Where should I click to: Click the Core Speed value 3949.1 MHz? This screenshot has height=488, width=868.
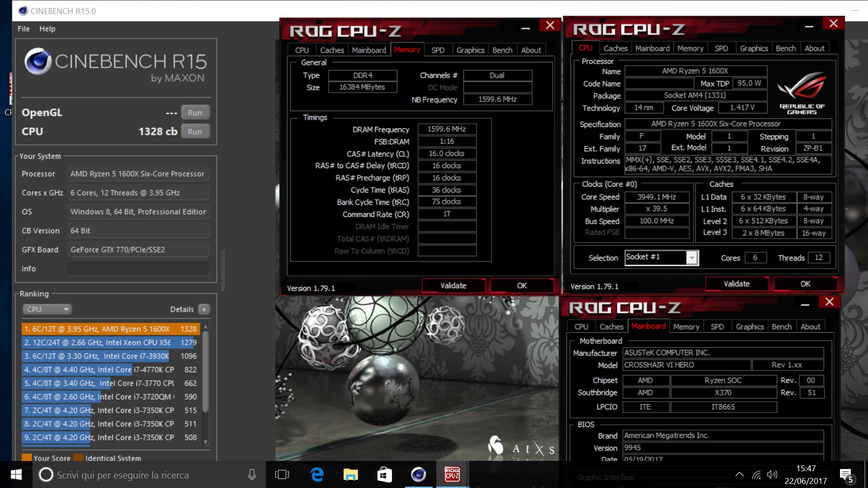[x=657, y=197]
